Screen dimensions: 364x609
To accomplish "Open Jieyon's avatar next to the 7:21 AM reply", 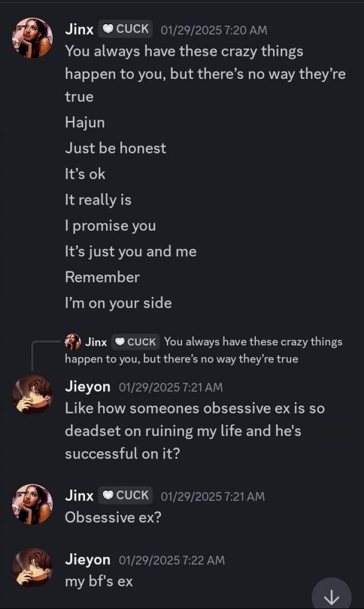I will (32, 395).
